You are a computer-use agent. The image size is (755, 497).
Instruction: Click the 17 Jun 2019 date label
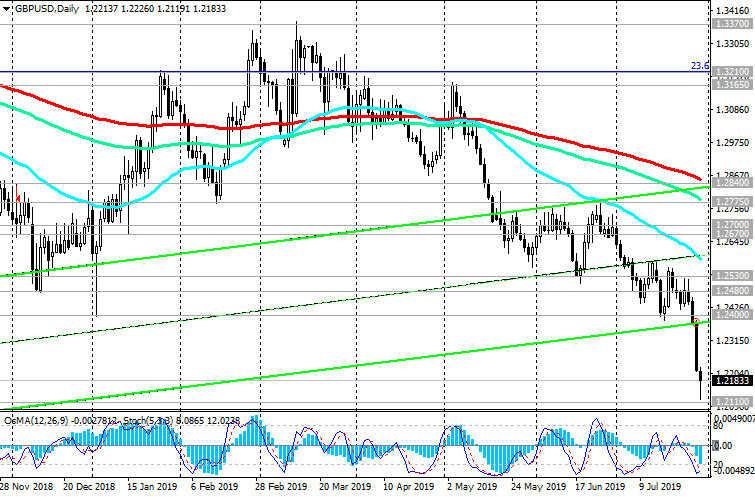pos(601,486)
